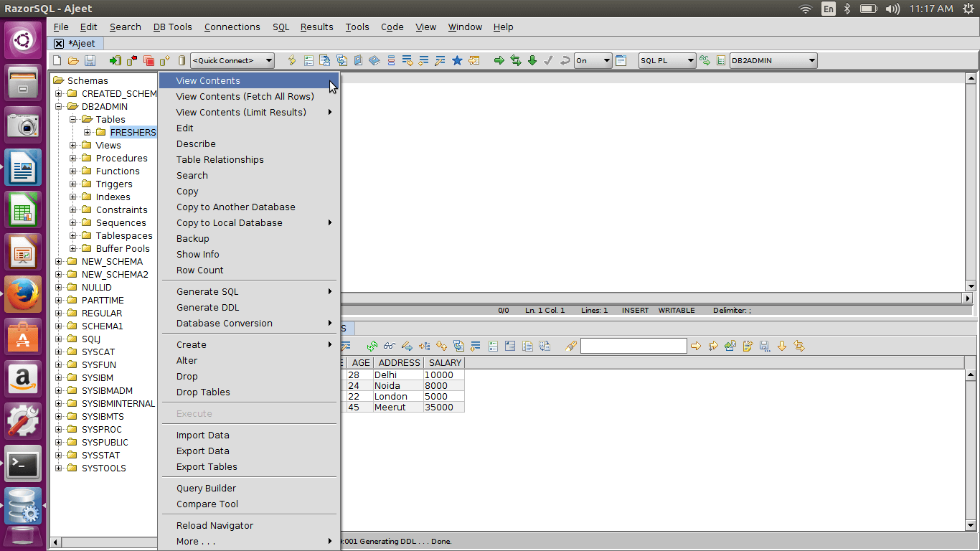The width and height of the screenshot is (980, 551).
Task: Click the AGE column header
Action: [x=361, y=363]
